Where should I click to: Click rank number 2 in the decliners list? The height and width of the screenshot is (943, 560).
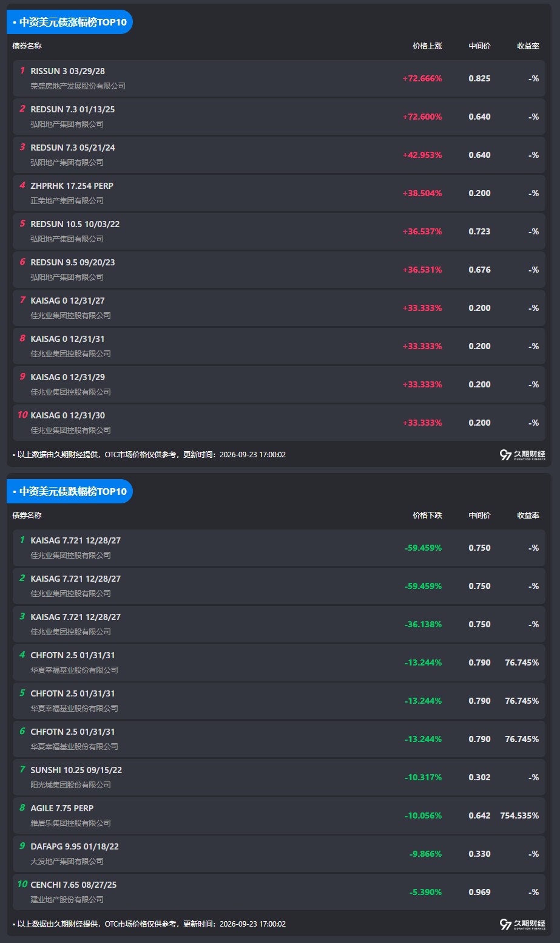pos(22,578)
